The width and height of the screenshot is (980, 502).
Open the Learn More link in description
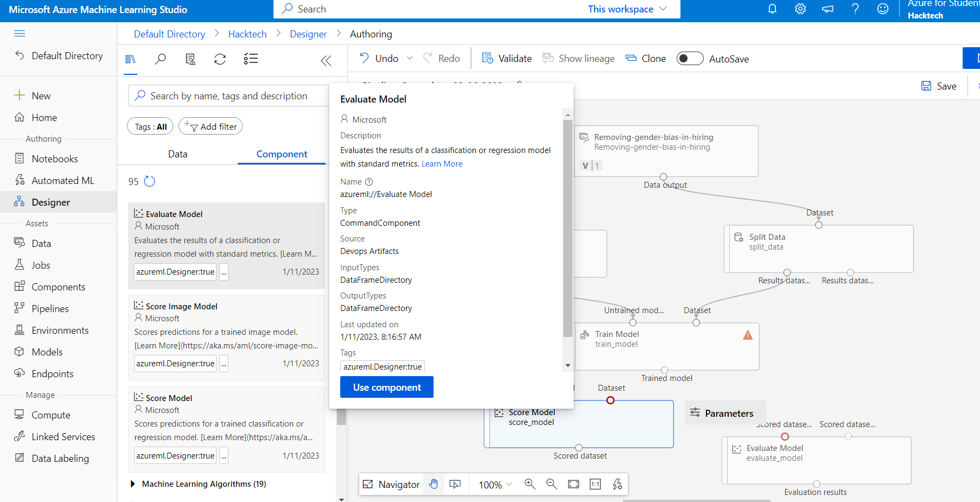442,164
